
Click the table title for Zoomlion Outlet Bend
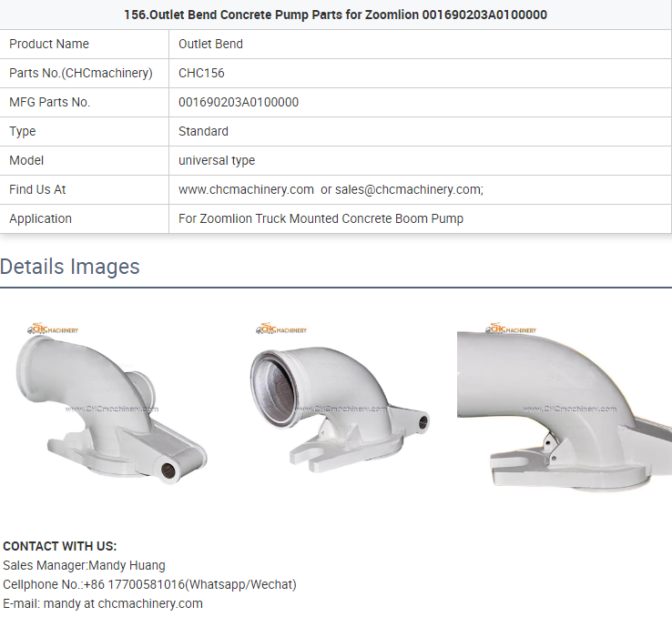click(336, 15)
